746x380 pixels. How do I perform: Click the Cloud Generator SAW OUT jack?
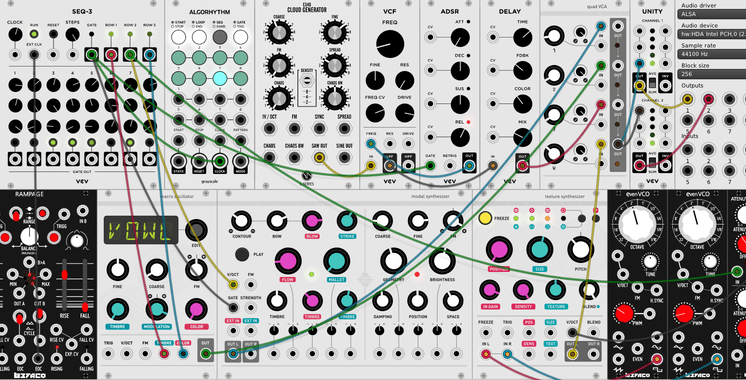click(319, 157)
